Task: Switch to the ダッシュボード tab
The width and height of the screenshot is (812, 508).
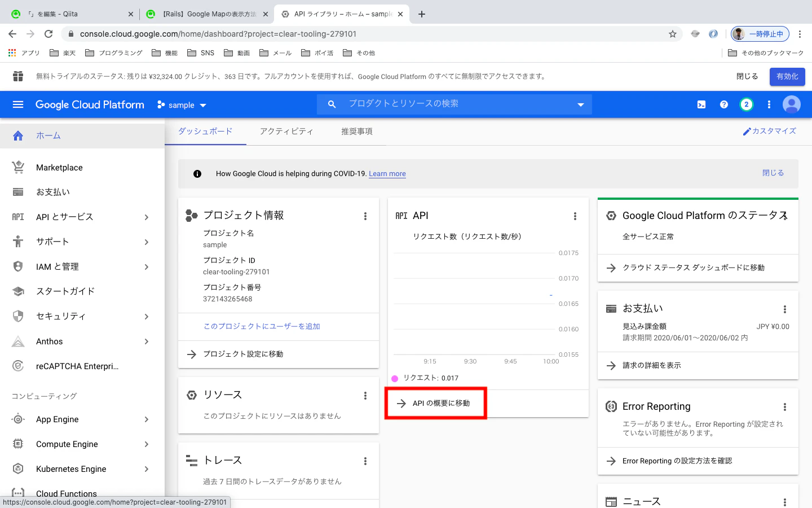Action: pos(205,132)
